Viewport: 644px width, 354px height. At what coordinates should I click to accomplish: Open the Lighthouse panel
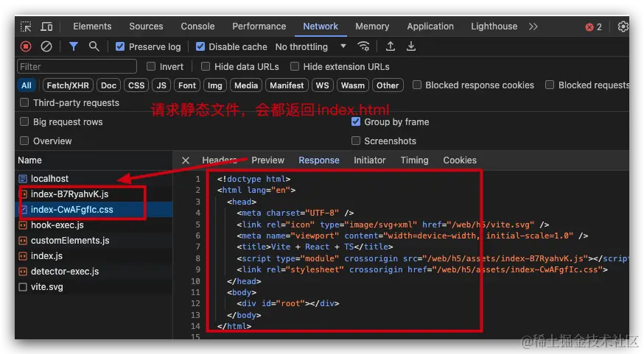[x=494, y=26]
